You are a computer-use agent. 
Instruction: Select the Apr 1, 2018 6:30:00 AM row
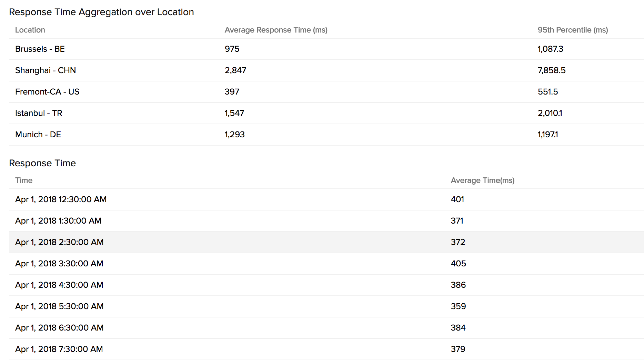[59, 328]
